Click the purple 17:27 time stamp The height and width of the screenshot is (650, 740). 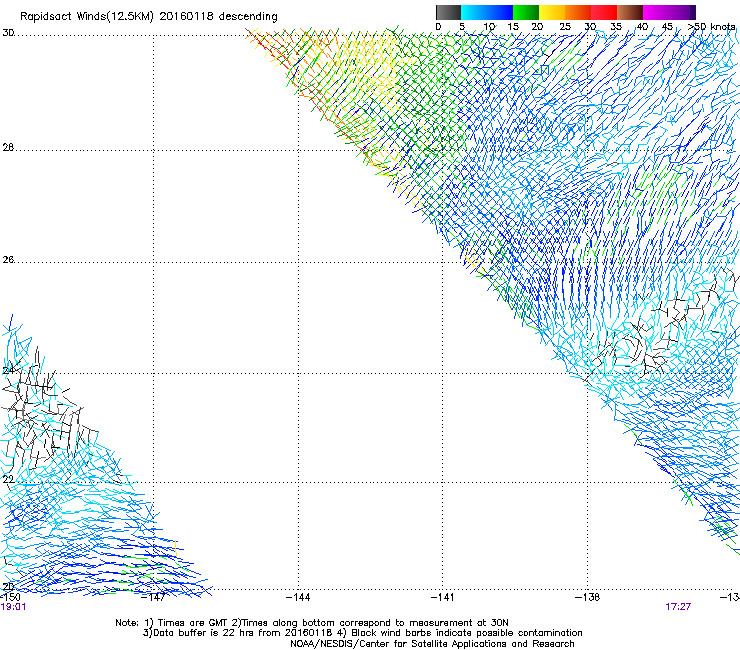[678, 607]
